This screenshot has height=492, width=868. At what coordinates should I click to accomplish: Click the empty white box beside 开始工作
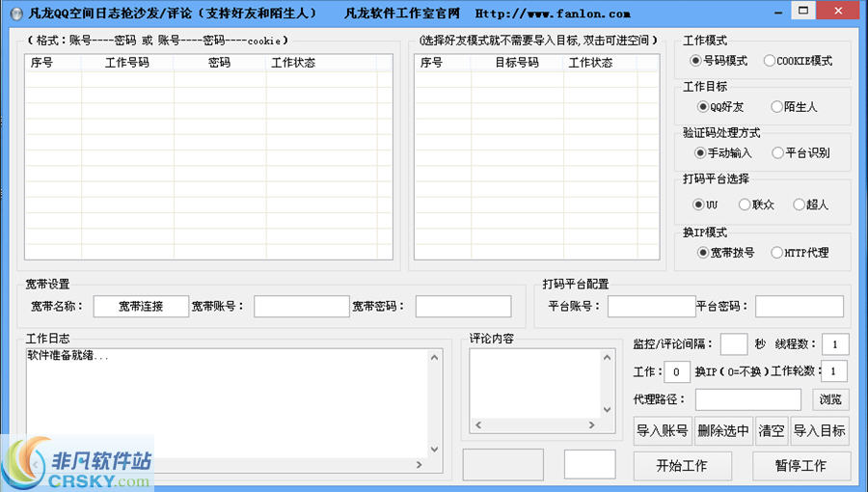589,464
